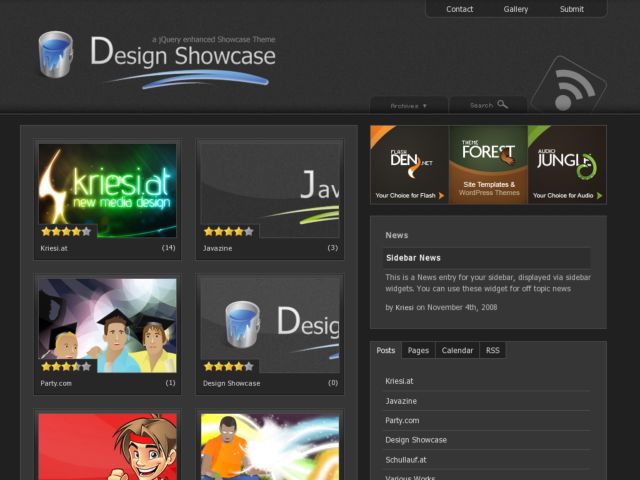The height and width of the screenshot is (480, 640).
Task: Click the News widget title
Action: (x=397, y=235)
